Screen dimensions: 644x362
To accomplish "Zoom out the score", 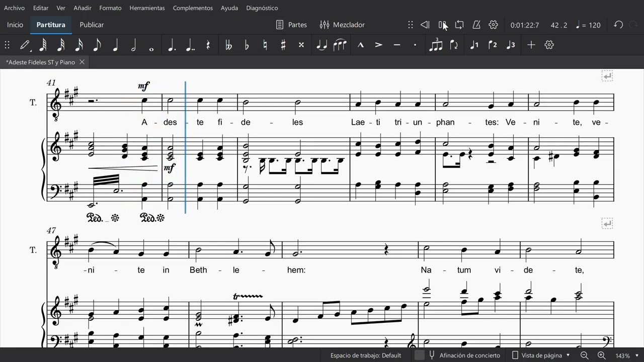I will point(585,355).
